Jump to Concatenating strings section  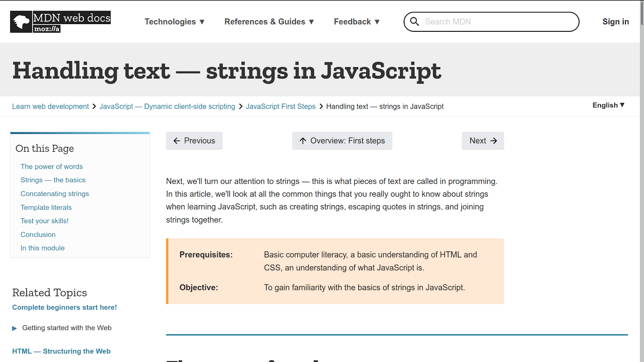click(55, 194)
